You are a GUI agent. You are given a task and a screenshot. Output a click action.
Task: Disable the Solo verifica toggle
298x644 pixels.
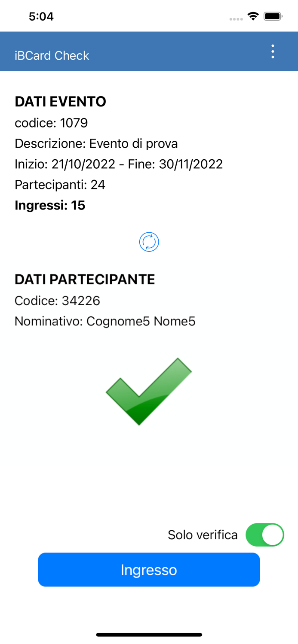[x=265, y=535]
